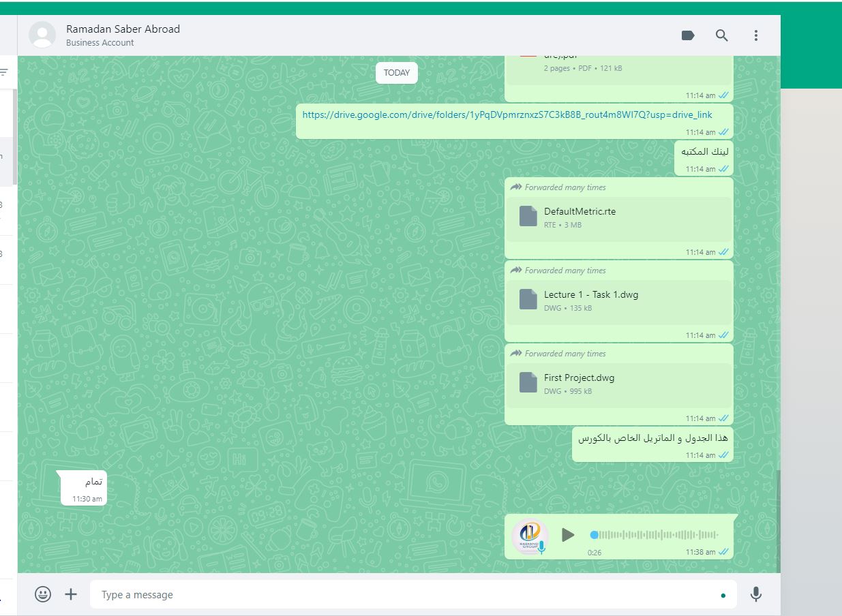Click in the Type a message field
This screenshot has width=842, height=616.
pos(413,594)
